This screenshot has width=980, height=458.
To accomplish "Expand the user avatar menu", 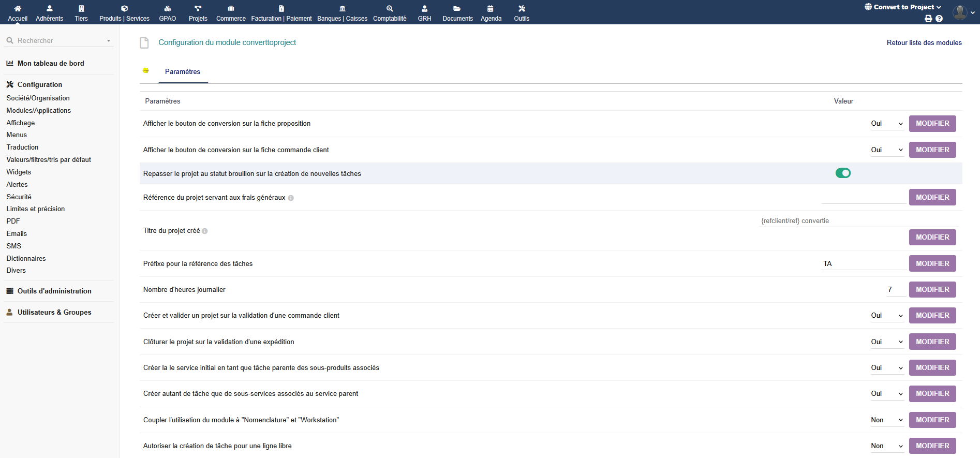I will 964,12.
